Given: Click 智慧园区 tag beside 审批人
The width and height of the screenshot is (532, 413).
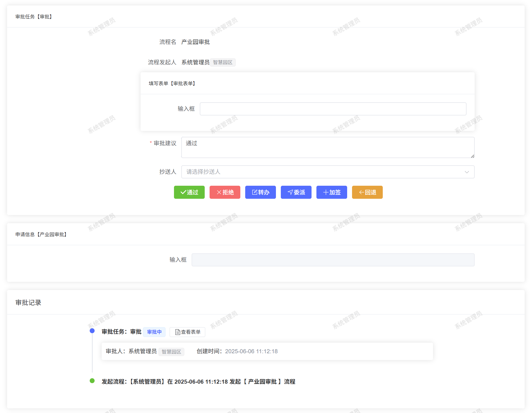Looking at the screenshot, I should pyautogui.click(x=171, y=352).
